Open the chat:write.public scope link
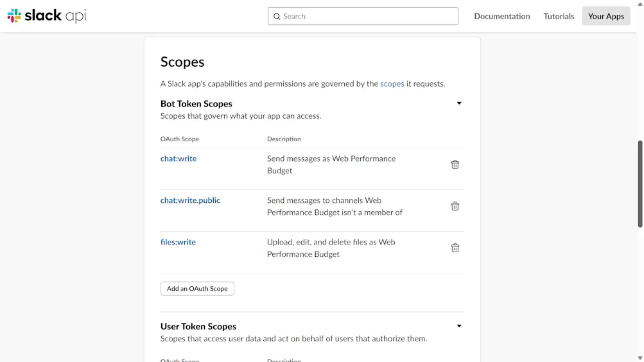644x362 pixels. (190, 200)
